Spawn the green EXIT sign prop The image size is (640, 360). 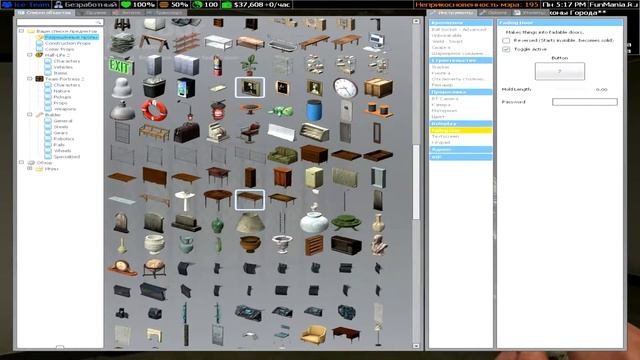pos(122,66)
